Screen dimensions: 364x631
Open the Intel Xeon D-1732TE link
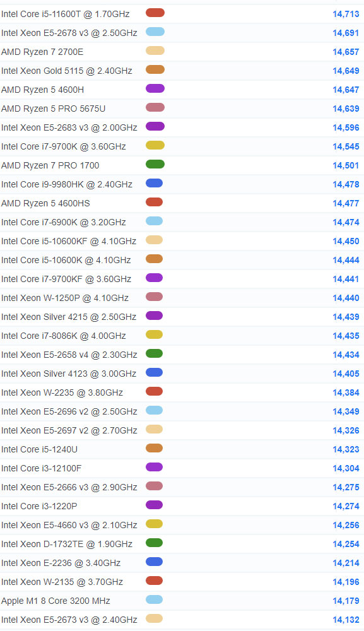coord(67,544)
